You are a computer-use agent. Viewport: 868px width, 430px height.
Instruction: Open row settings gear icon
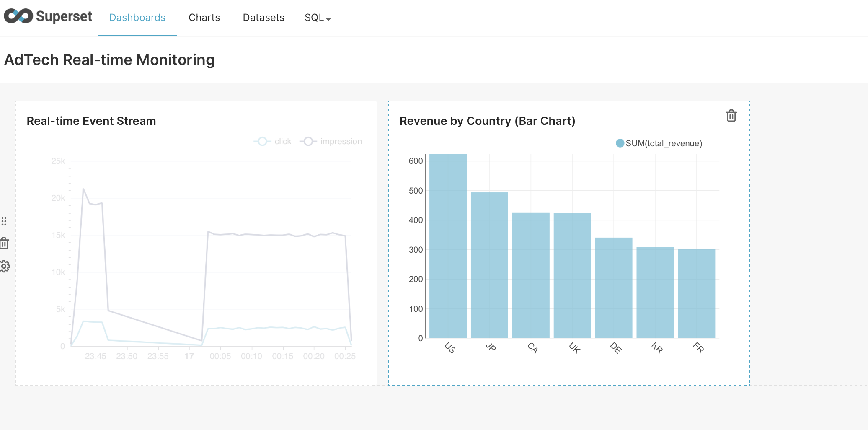tap(4, 266)
